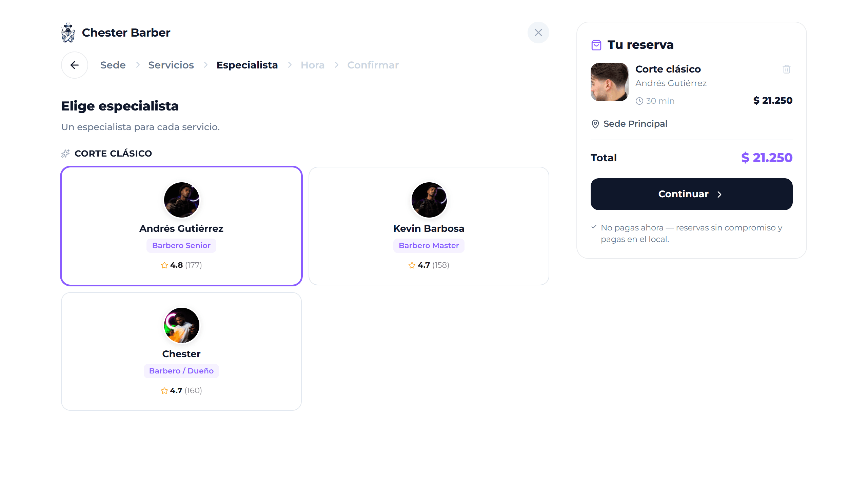Jump to the Confirmar step
The image size is (868, 488).
click(373, 65)
